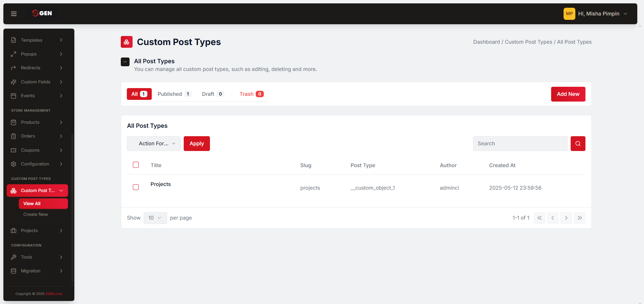The height and width of the screenshot is (304, 644).
Task: Click the Custom Post Types sidebar icon
Action: pyautogui.click(x=13, y=191)
